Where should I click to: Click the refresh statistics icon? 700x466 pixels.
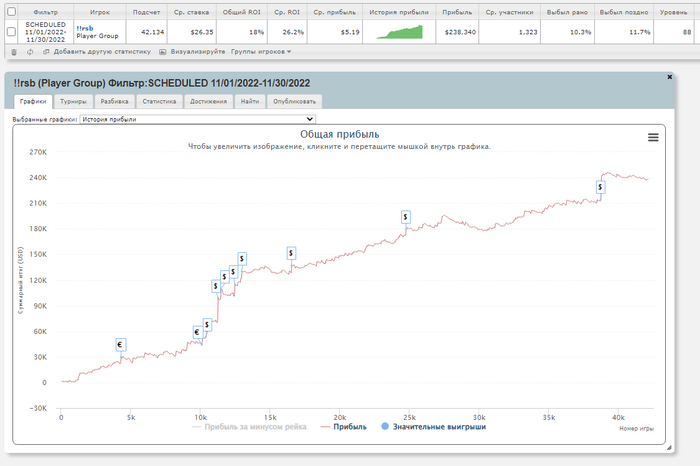click(x=30, y=52)
